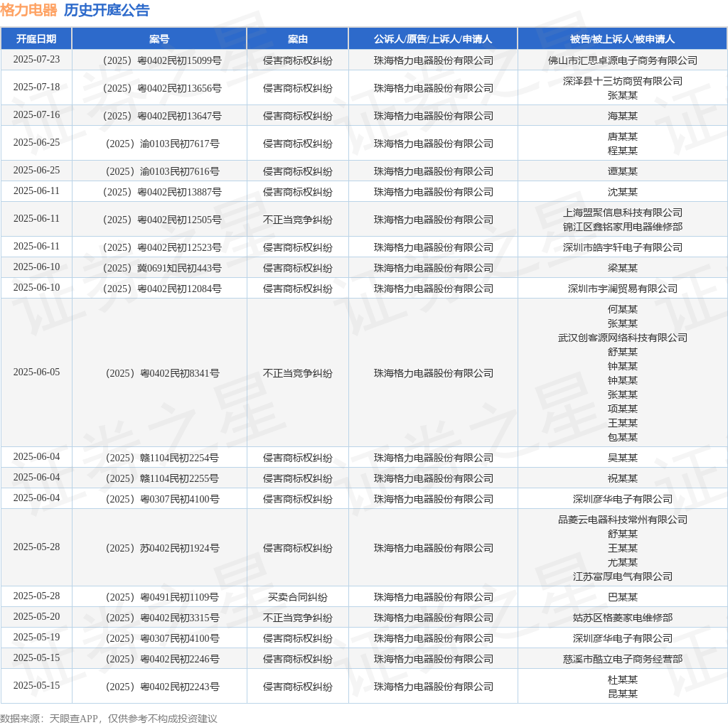Image resolution: width=728 pixels, height=725 pixels.
Task: Click the 公诉人/原告/上诉人/申请人 header
Action: click(433, 39)
